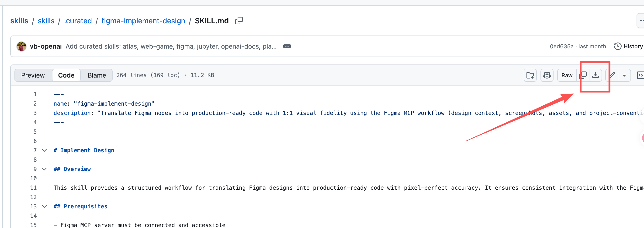Image resolution: width=644 pixels, height=228 pixels.
Task: Click the Copilot icon in file toolbar
Action: 547,75
